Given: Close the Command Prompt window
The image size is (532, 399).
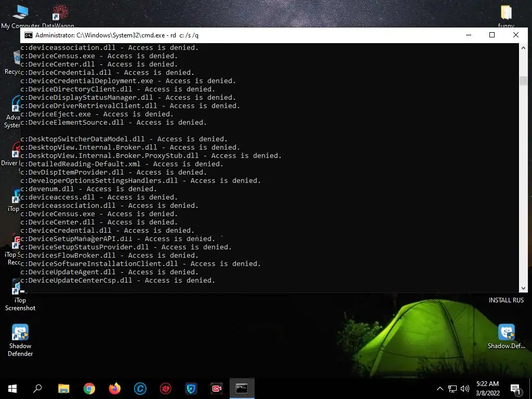Looking at the screenshot, I should click(x=516, y=35).
